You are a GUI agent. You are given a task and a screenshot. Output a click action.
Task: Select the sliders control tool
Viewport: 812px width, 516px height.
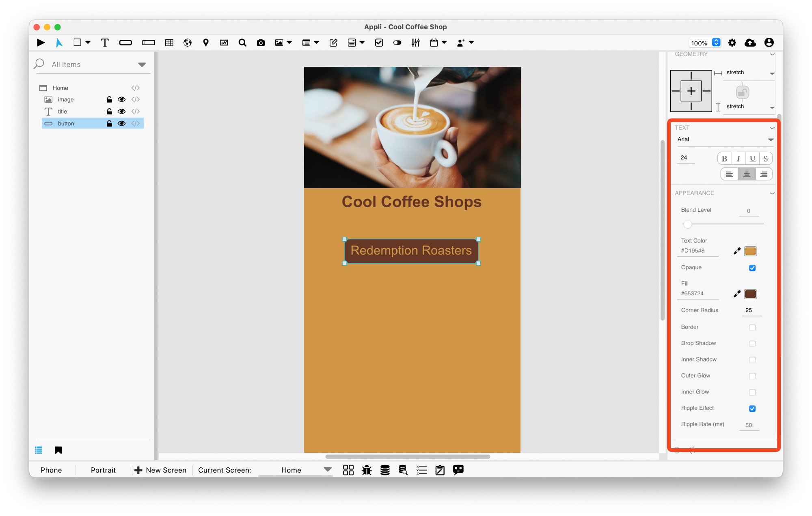(416, 43)
